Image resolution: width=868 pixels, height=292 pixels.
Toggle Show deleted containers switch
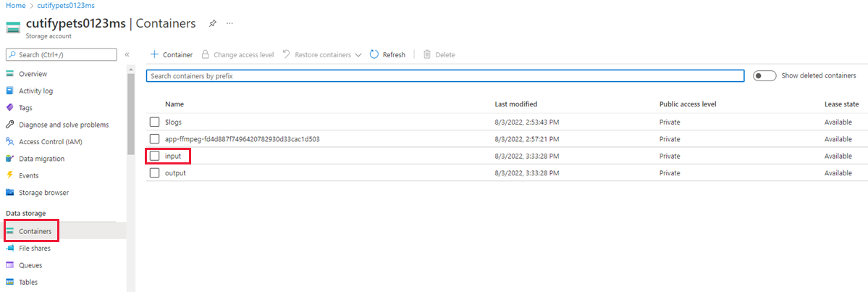click(x=764, y=76)
